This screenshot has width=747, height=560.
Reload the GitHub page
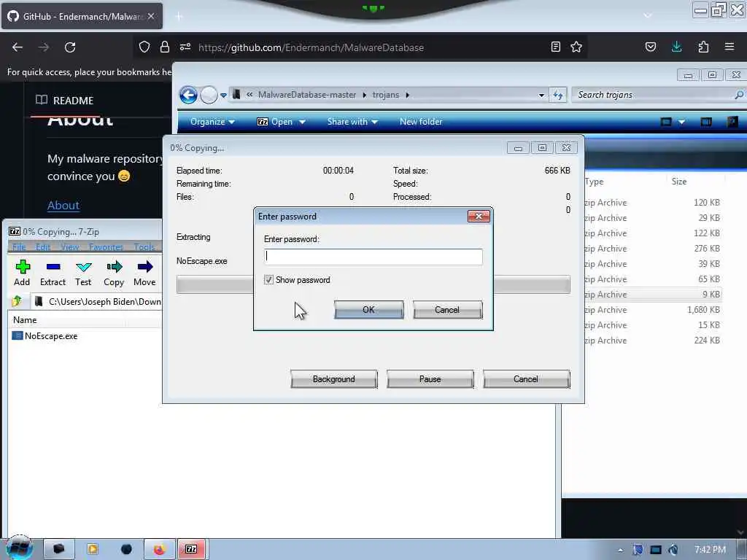tap(70, 47)
